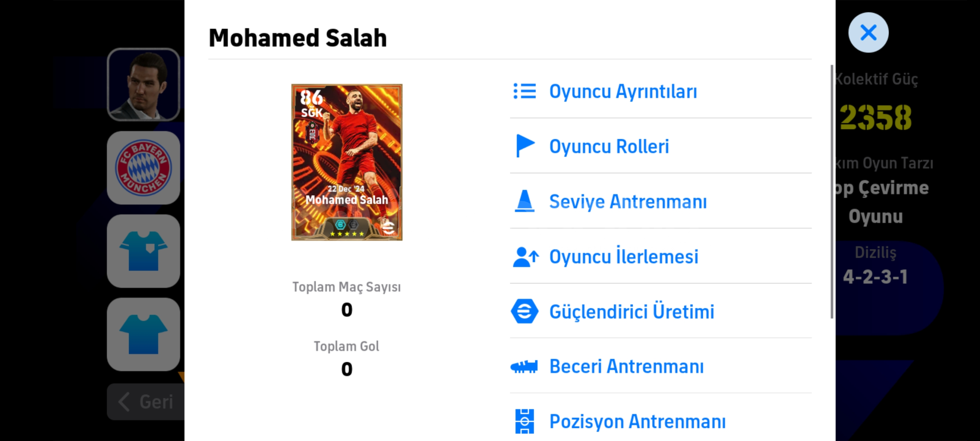Viewport: 980px width, 441px height.
Task: Tap the FC Bayern München badge
Action: pos(144,168)
